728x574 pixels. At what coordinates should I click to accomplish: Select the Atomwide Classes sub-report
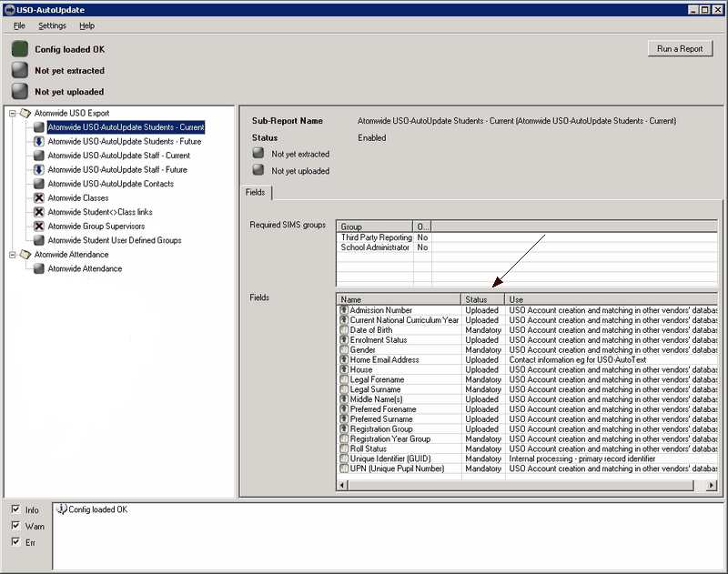pyautogui.click(x=78, y=197)
